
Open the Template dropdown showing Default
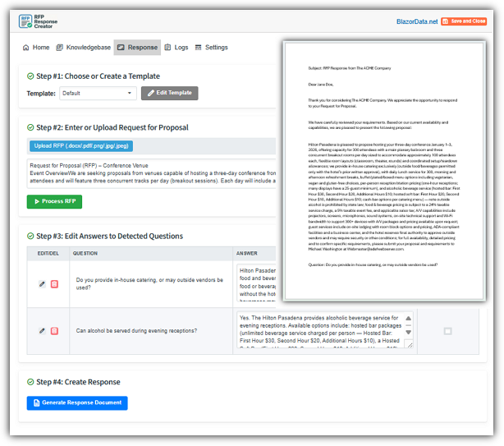98,94
